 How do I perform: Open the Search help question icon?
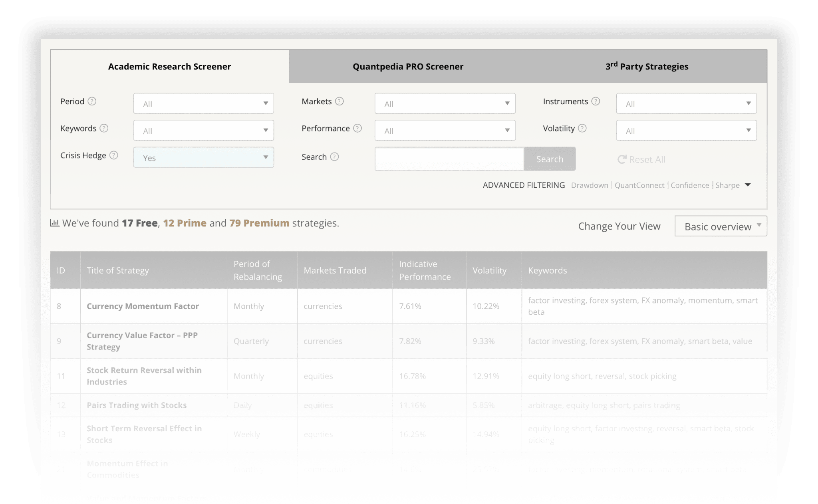(x=335, y=157)
